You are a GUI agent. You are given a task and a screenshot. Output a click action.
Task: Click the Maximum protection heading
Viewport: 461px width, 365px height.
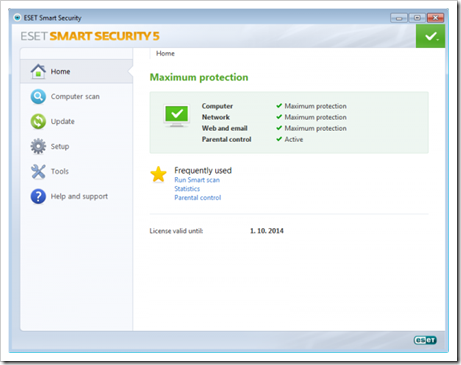pos(199,77)
